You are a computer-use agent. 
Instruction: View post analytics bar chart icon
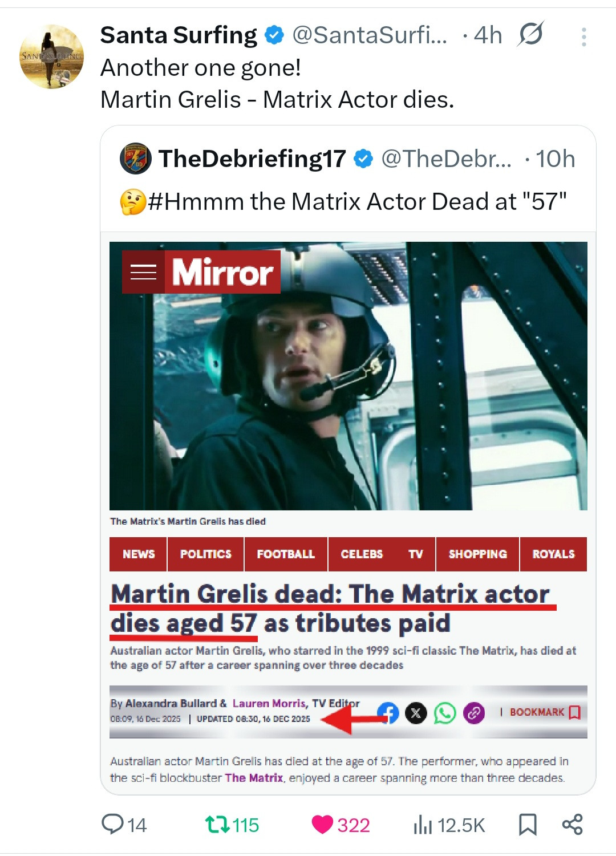(x=423, y=825)
